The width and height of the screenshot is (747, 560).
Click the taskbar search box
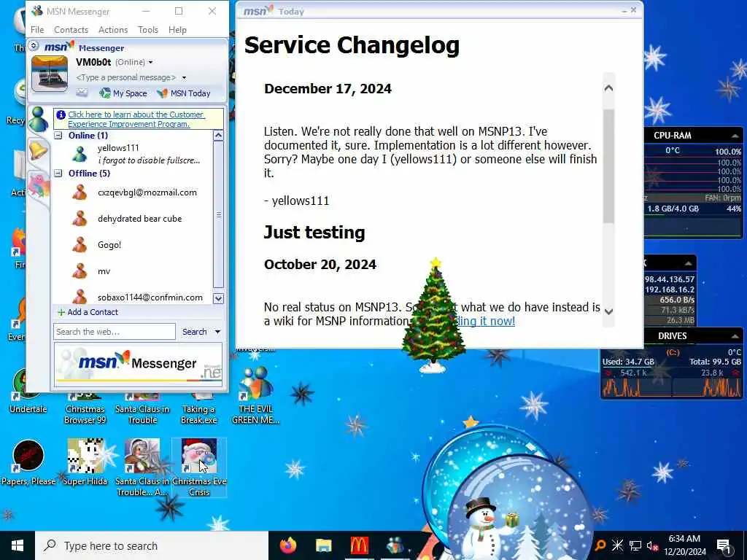(x=152, y=545)
